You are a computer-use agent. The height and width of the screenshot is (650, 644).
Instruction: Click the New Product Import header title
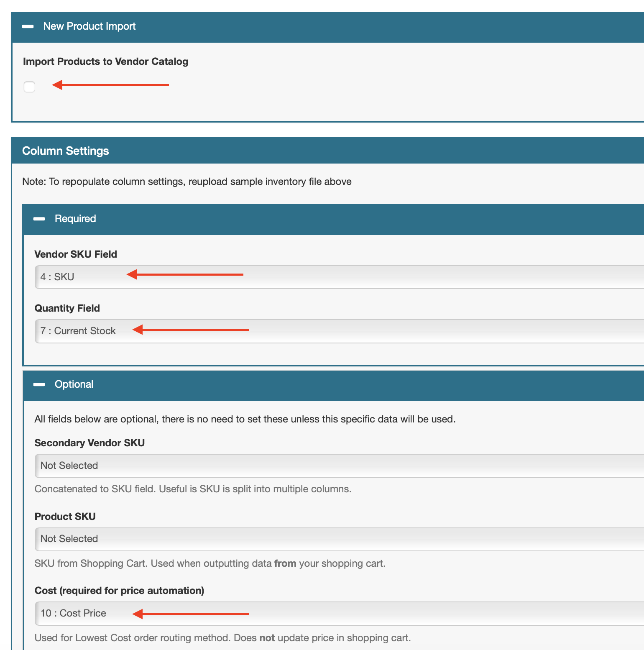pyautogui.click(x=89, y=26)
